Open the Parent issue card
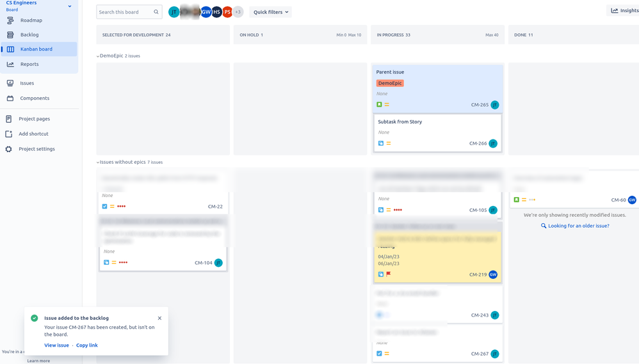 point(438,88)
